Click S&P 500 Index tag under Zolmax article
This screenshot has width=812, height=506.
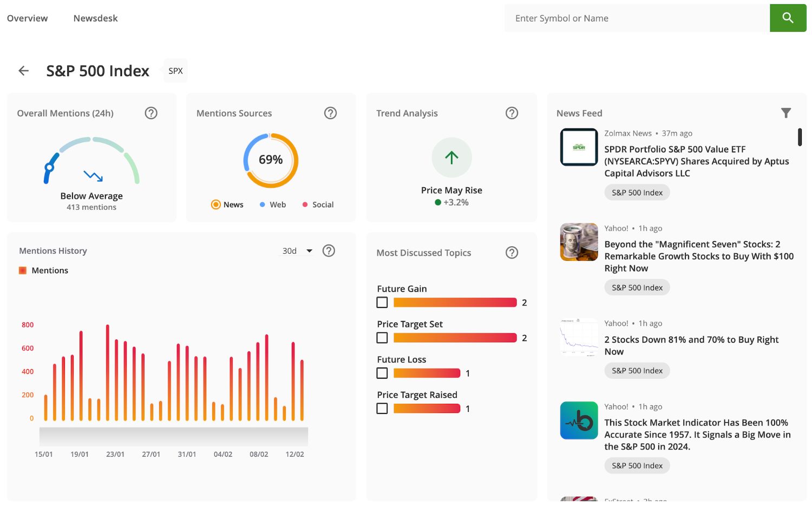pos(637,193)
